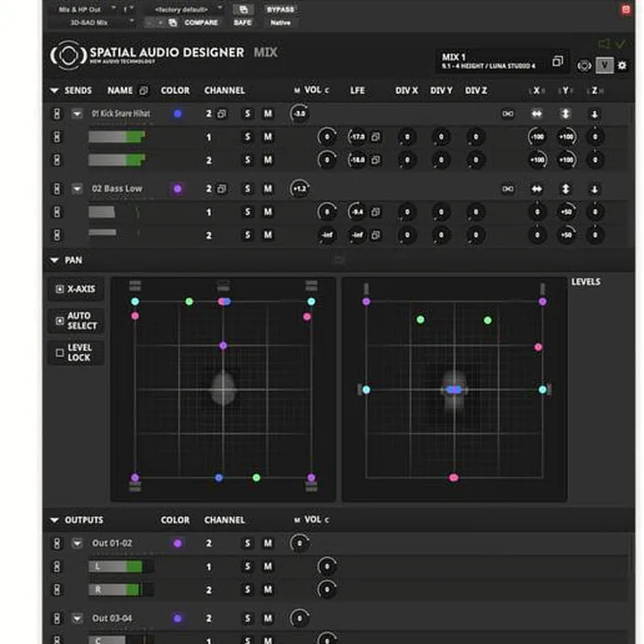Solo the Out 01-02 output
The image size is (644, 644).
(x=247, y=544)
